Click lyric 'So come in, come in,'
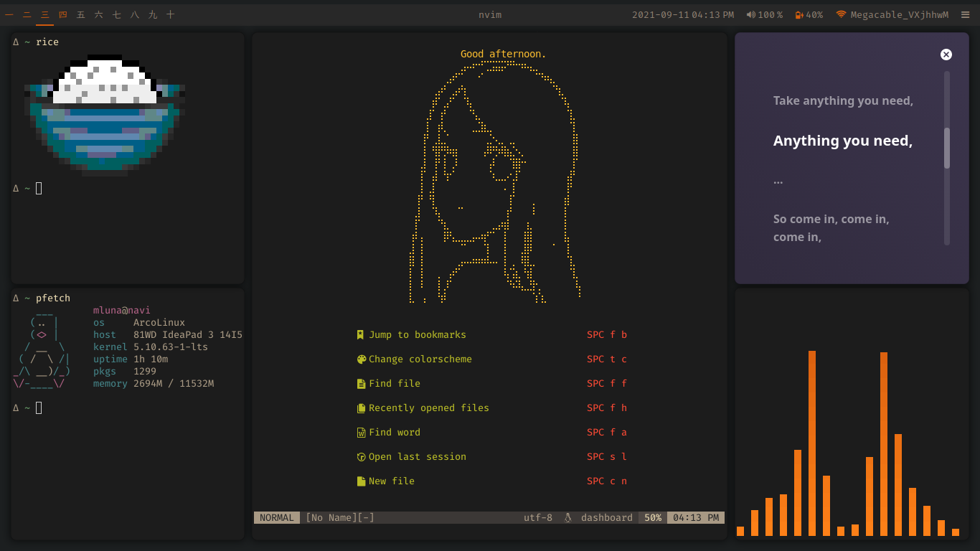The image size is (980, 551). click(x=831, y=220)
